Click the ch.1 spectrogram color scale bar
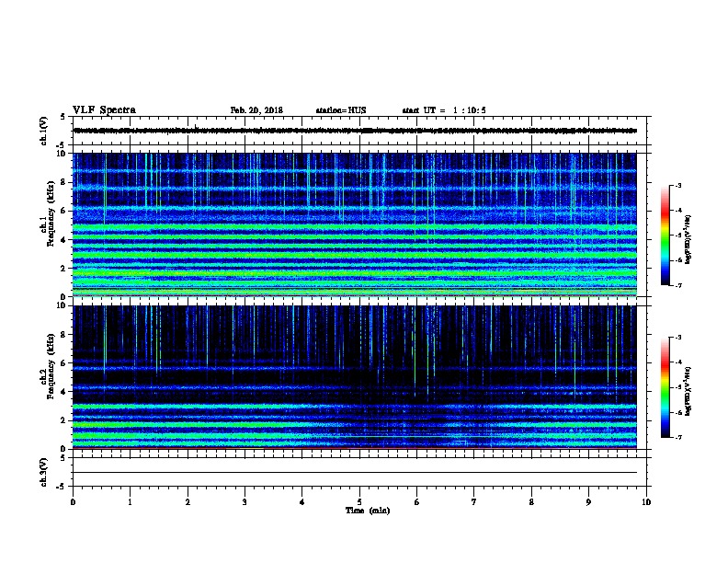The width and height of the screenshot is (728, 563). (x=665, y=236)
